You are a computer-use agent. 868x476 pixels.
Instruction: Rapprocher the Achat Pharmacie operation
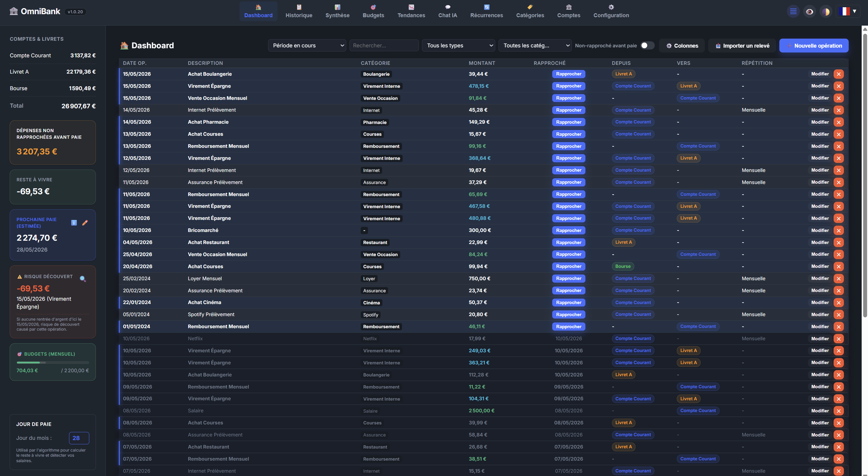pos(569,122)
